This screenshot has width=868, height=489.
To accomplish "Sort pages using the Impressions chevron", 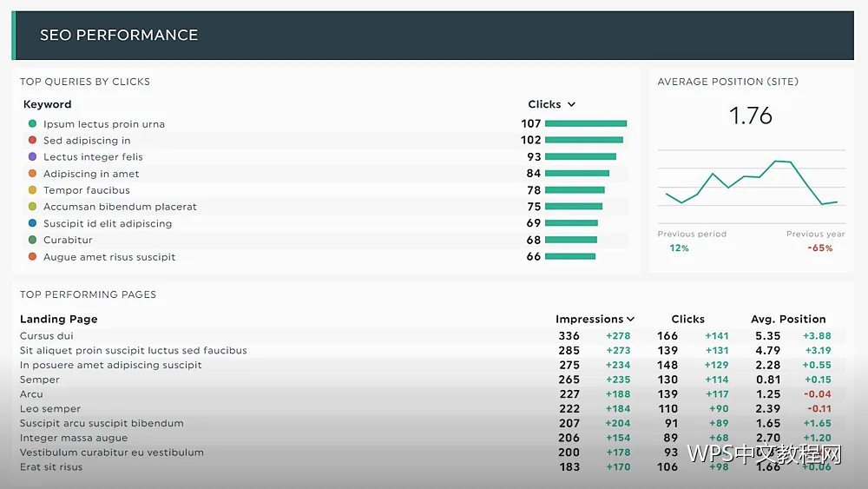I will [630, 319].
